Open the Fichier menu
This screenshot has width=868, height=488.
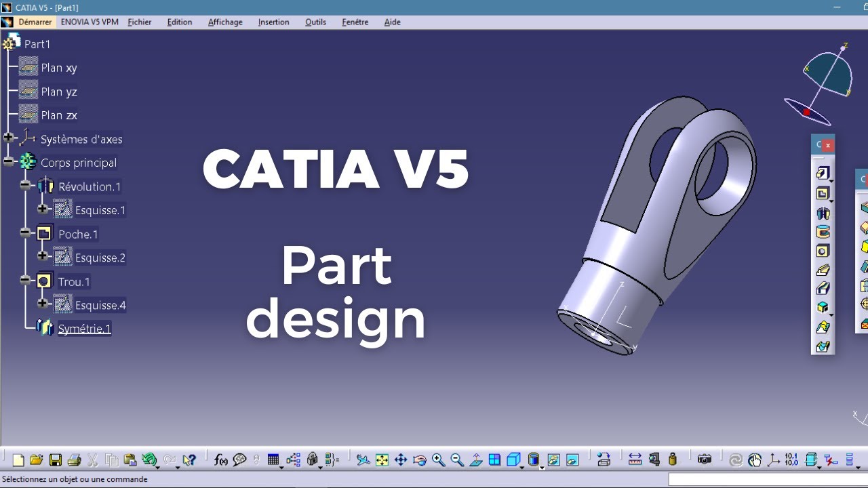[140, 22]
